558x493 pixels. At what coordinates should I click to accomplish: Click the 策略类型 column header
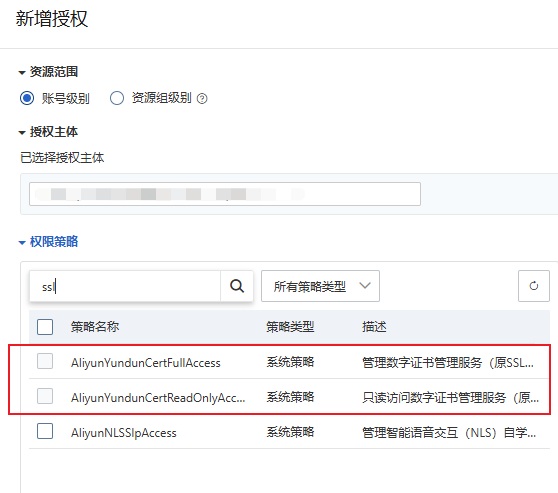point(290,326)
